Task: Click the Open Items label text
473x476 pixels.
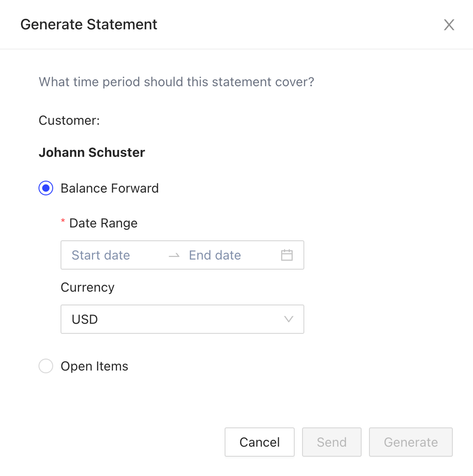Action: click(x=94, y=366)
